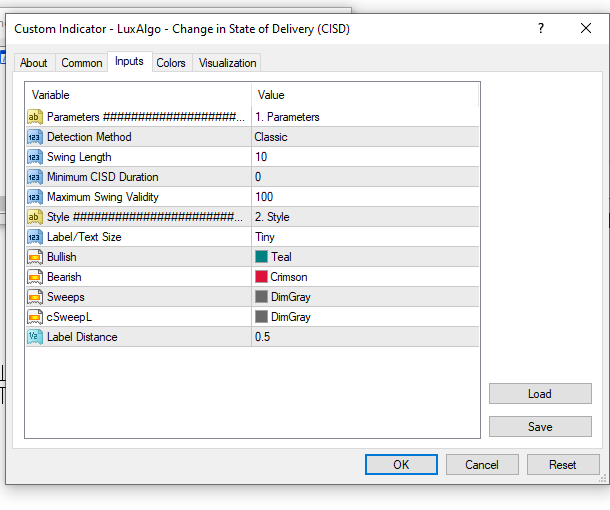Click the double-type icon beside Label Distance

(x=34, y=337)
